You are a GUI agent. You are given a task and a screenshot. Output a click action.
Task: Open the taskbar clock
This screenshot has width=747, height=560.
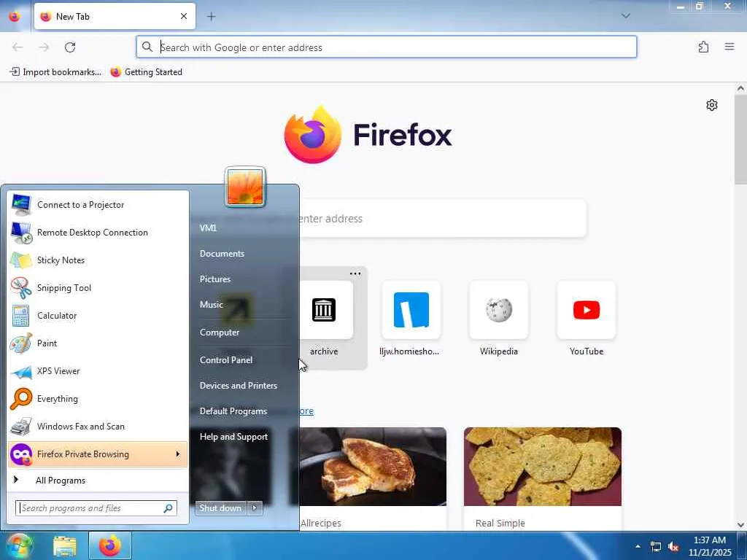pos(710,546)
